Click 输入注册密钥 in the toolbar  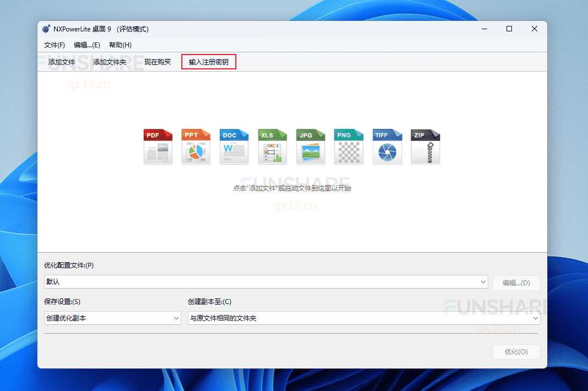(x=208, y=62)
